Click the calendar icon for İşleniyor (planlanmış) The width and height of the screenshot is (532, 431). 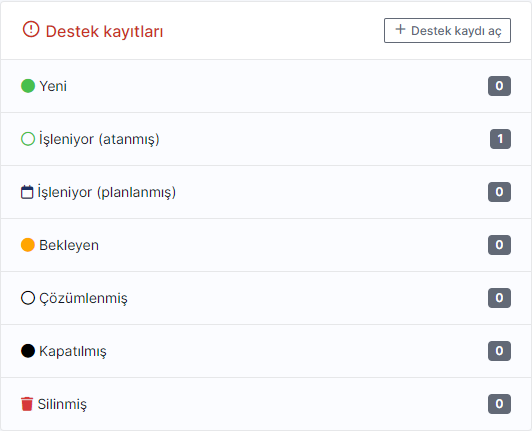[x=27, y=192]
